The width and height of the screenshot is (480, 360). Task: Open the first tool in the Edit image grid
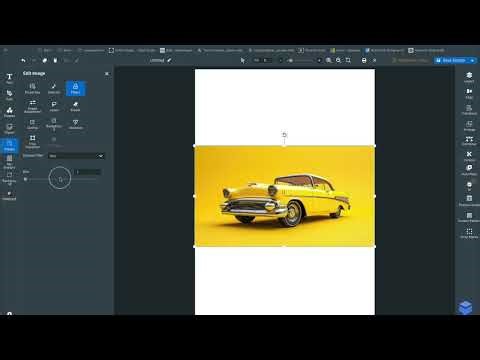coord(32,88)
